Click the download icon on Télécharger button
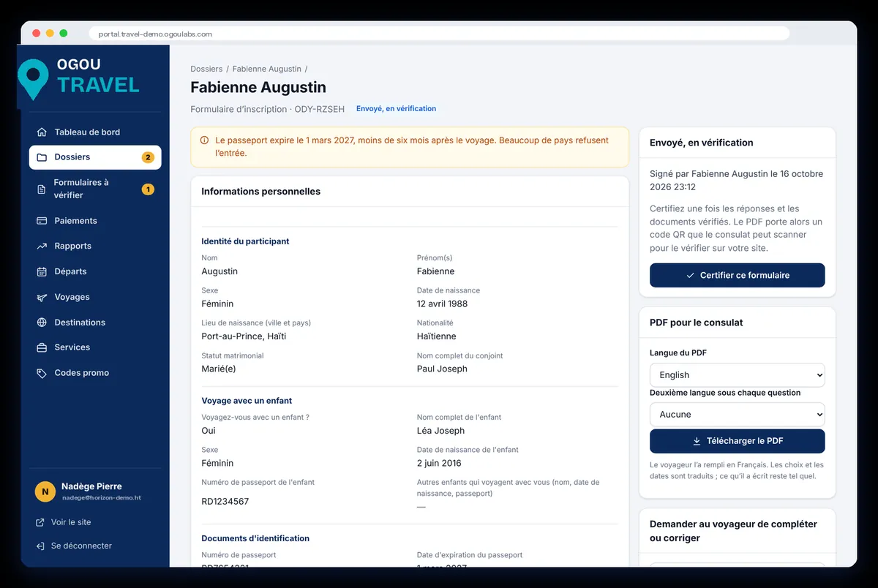Screen dimensions: 878x588 697,442
